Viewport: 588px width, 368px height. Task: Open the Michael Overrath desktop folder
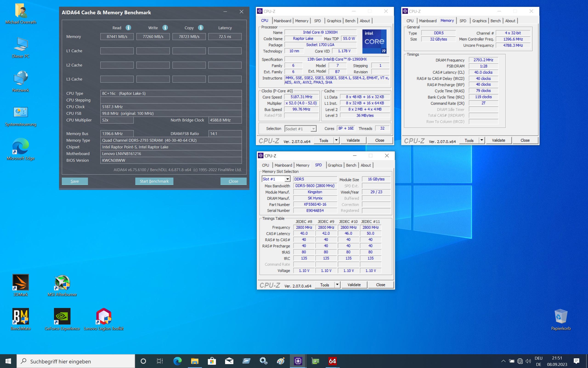[21, 14]
